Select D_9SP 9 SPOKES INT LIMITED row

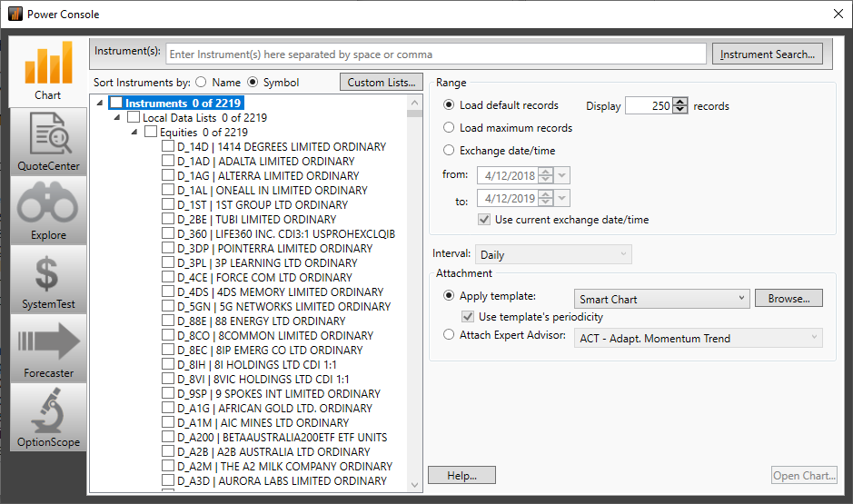[279, 393]
